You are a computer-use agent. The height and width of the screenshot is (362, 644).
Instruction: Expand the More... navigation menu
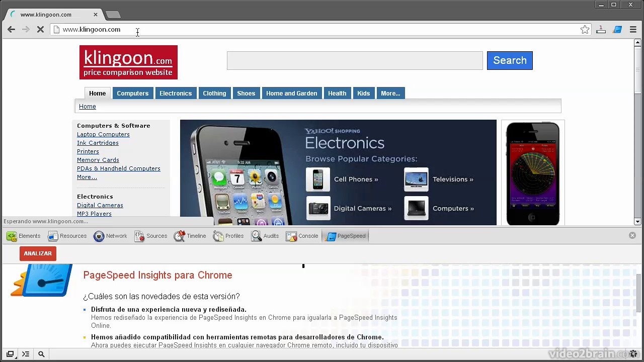pyautogui.click(x=390, y=93)
